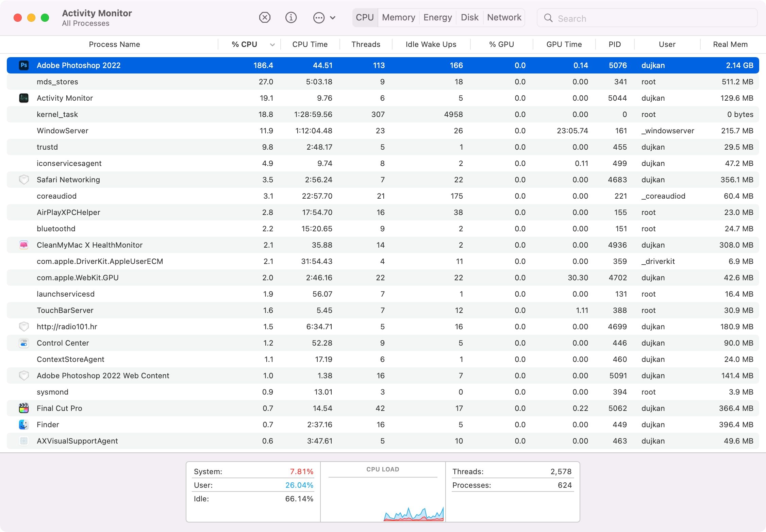Sort by % GPU column header
766x532 pixels.
coord(501,44)
